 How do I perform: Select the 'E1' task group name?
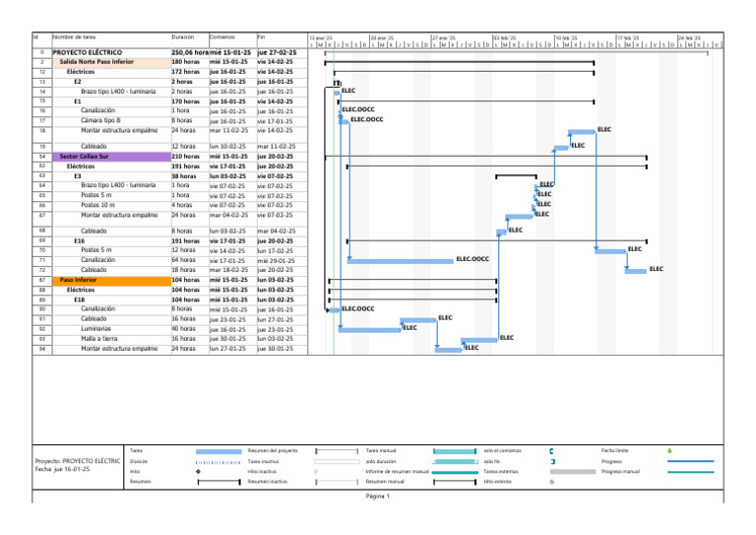(x=78, y=101)
